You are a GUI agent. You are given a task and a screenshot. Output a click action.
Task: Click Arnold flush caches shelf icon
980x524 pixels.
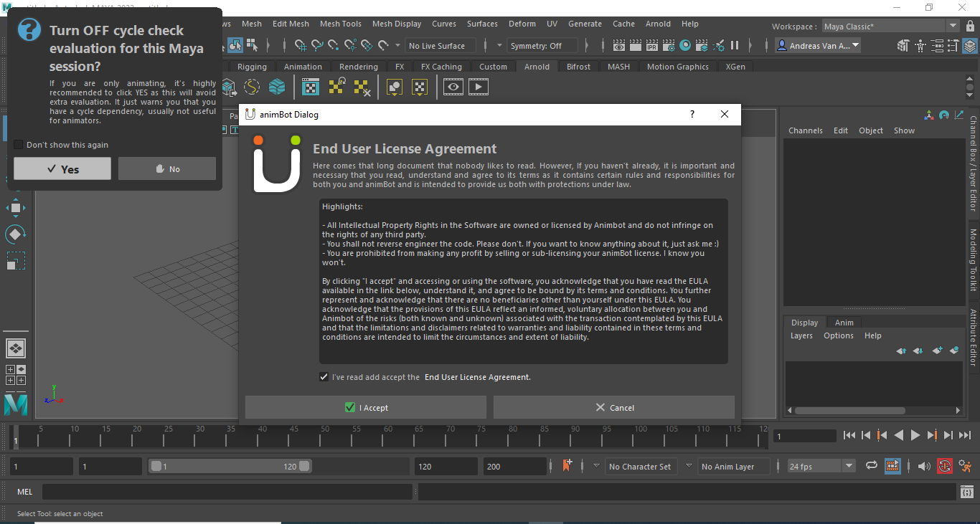pos(362,87)
